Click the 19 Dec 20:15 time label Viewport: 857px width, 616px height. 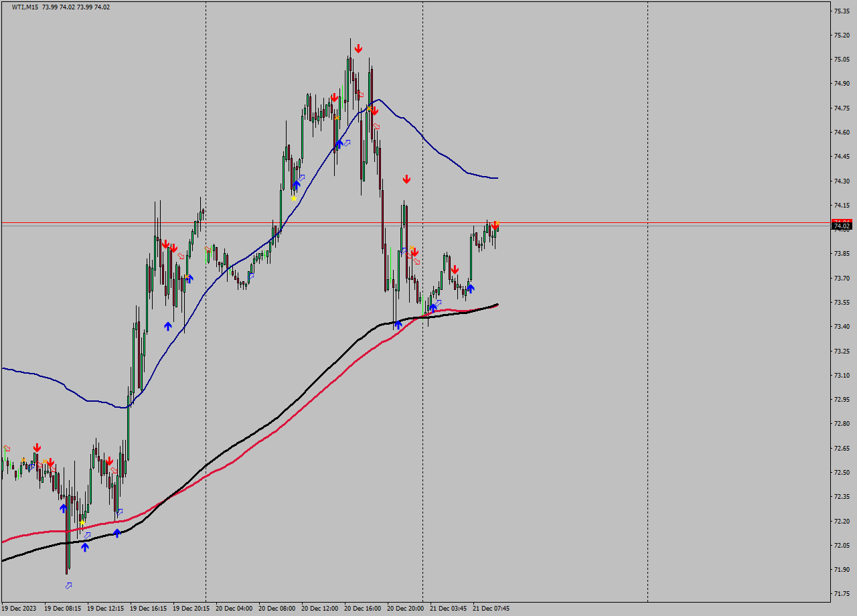[191, 609]
